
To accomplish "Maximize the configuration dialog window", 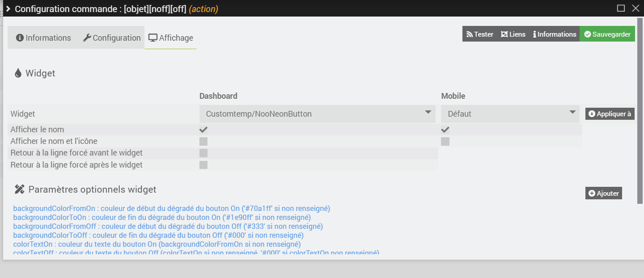I will 621,8.
